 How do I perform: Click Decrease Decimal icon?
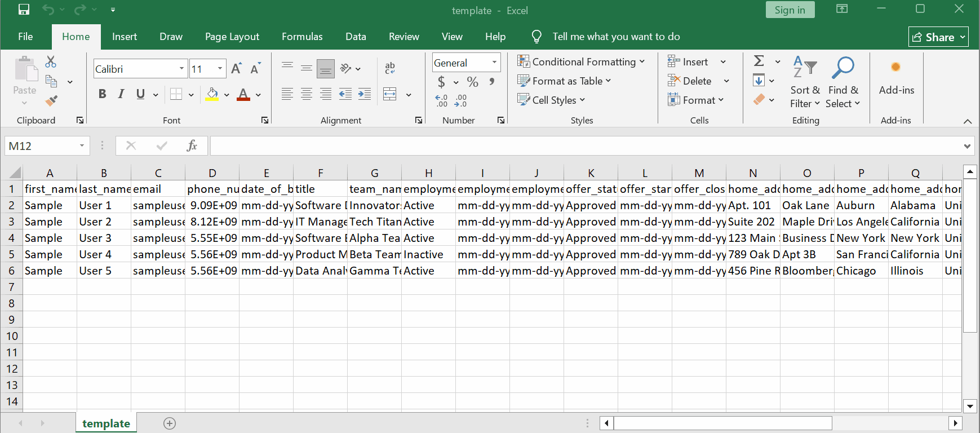click(x=460, y=101)
